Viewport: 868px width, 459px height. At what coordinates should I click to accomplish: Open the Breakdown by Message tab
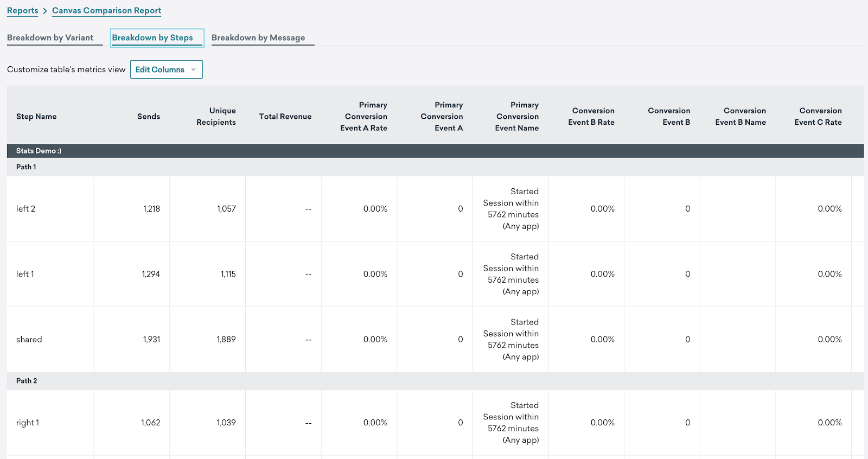pos(258,37)
